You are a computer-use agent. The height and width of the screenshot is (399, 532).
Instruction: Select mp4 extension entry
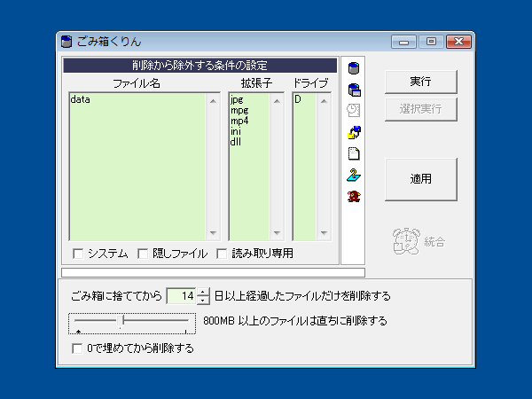click(239, 121)
